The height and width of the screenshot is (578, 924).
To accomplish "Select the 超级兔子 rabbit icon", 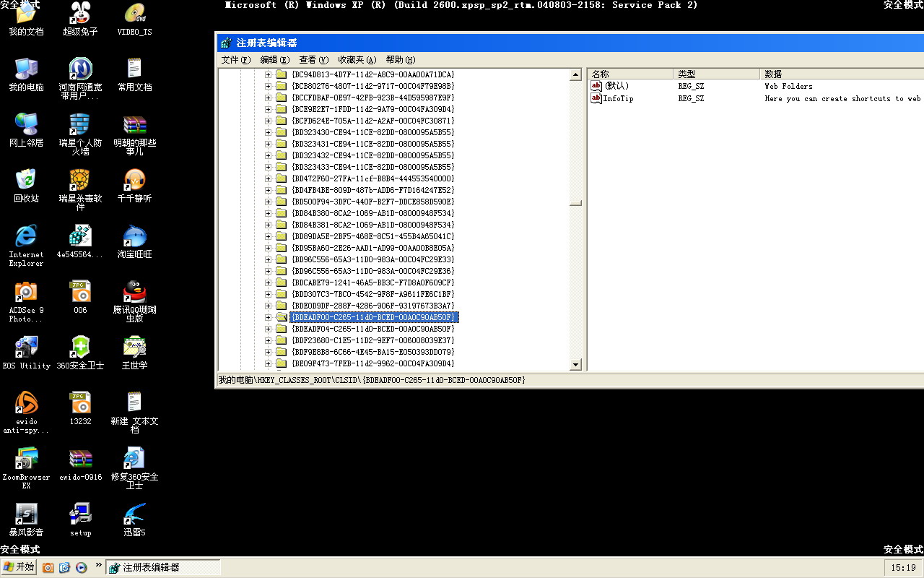I will pyautogui.click(x=80, y=13).
